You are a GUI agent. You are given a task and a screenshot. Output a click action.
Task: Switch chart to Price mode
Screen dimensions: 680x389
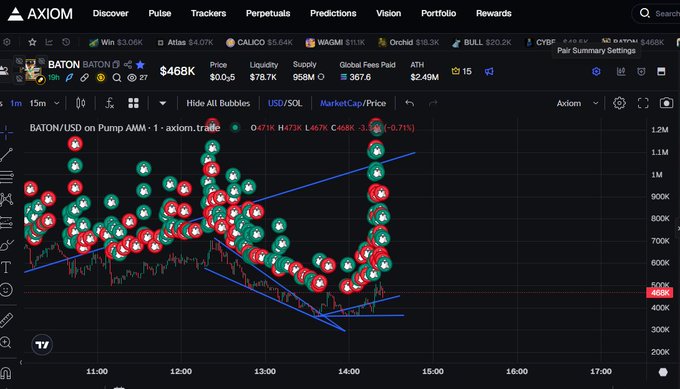tap(376, 103)
